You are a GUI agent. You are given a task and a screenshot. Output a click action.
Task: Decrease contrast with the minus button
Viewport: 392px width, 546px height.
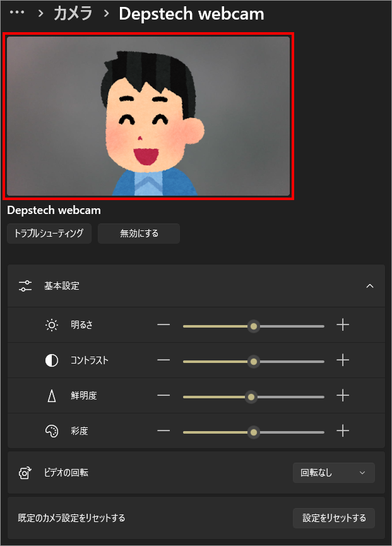tap(163, 361)
